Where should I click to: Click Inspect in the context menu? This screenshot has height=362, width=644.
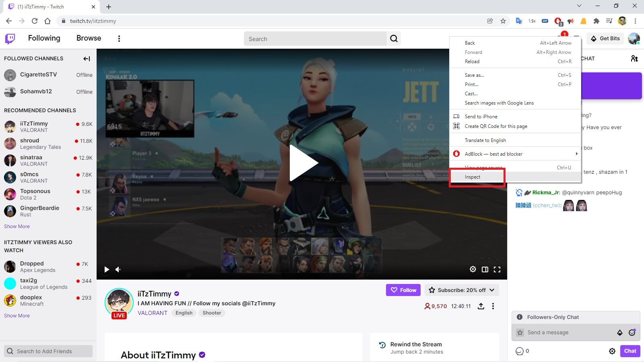tap(515, 177)
